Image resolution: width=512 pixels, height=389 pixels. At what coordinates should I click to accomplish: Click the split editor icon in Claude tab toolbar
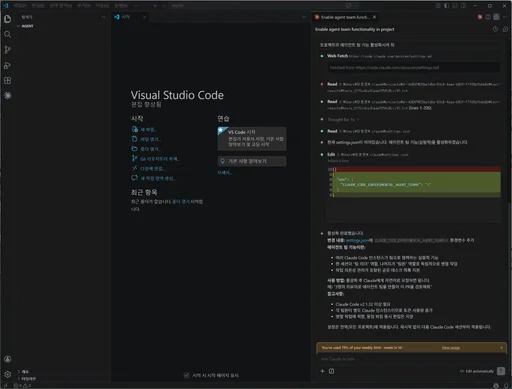pos(488,17)
